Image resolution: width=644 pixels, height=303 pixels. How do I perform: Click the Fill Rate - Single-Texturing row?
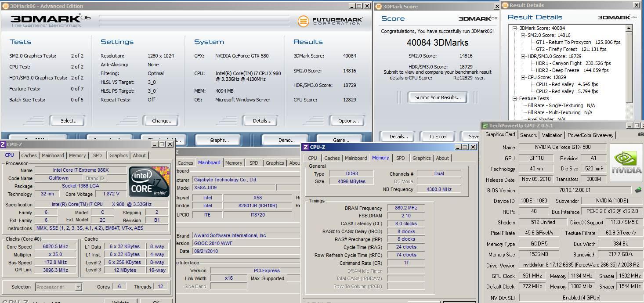click(x=561, y=105)
